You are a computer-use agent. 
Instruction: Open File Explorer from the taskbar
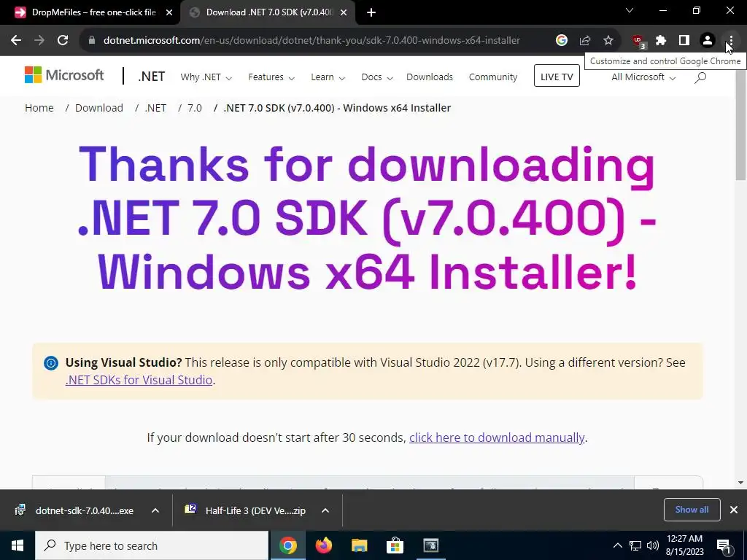point(359,545)
